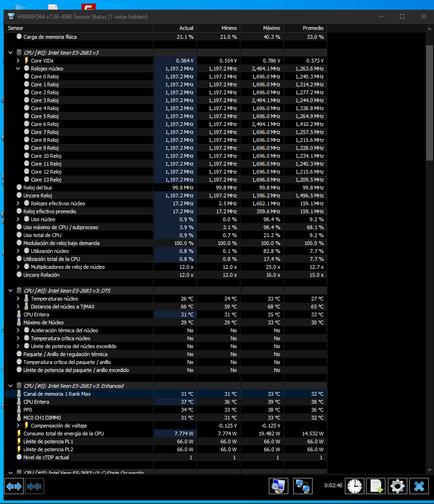The width and height of the screenshot is (434, 504).
Task: Expand Relojes efectivos núcleo
Action: point(18,203)
